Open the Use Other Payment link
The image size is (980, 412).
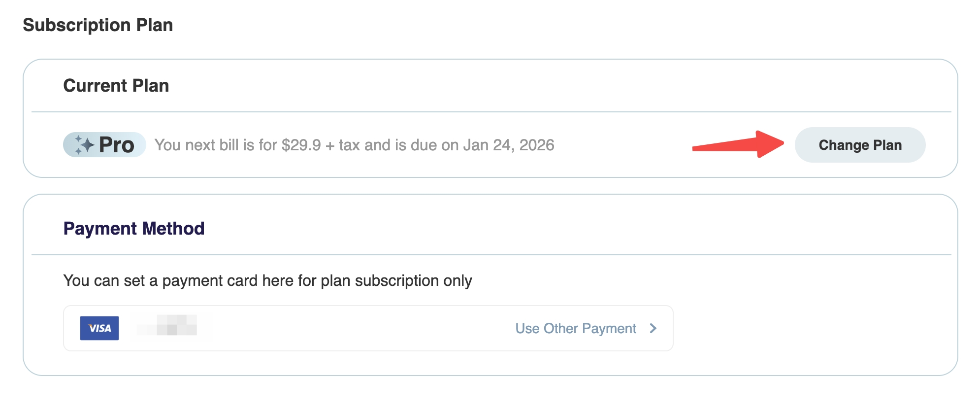coord(576,328)
